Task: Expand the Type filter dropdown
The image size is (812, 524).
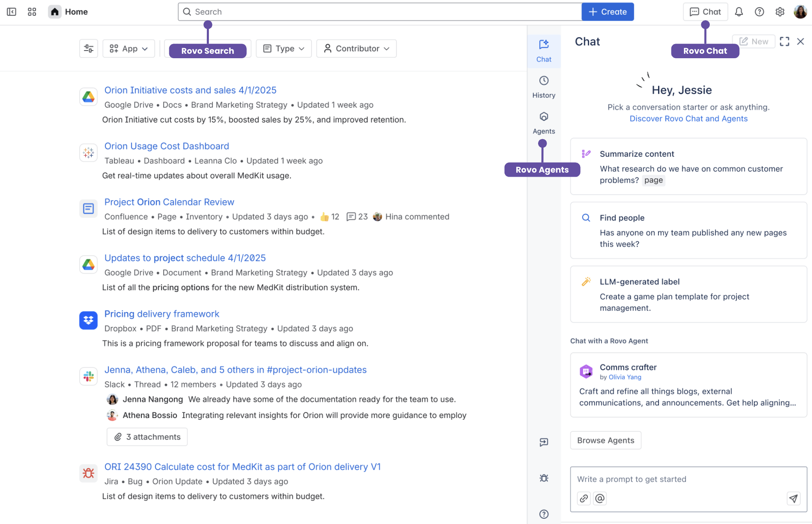Action: tap(284, 49)
